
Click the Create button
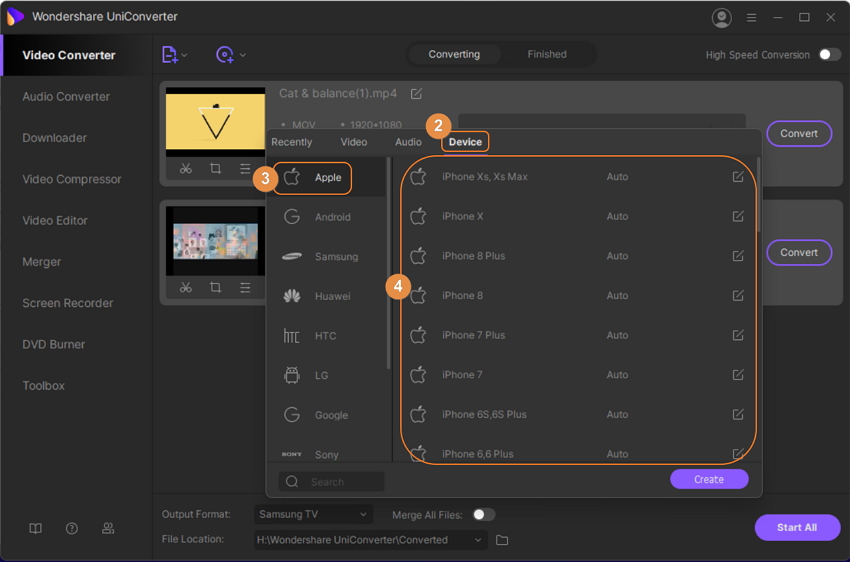tap(709, 479)
